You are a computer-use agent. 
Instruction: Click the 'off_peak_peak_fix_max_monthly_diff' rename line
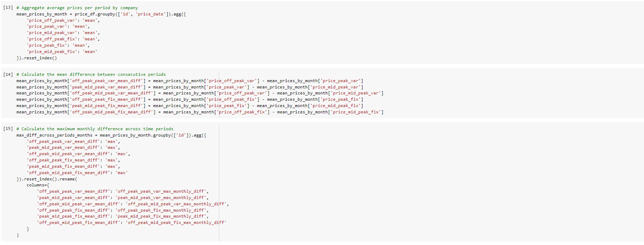(x=123, y=210)
